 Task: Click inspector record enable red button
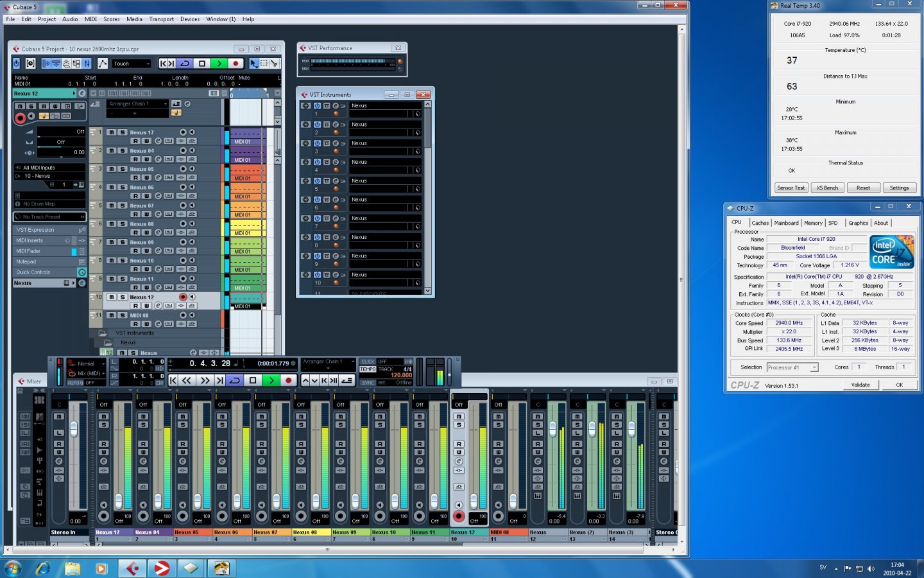click(20, 118)
